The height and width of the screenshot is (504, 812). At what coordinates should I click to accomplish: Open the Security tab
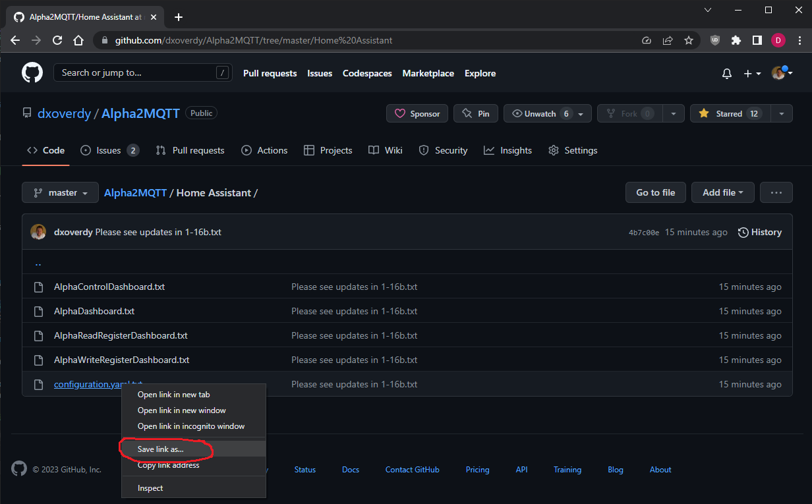[x=443, y=150]
